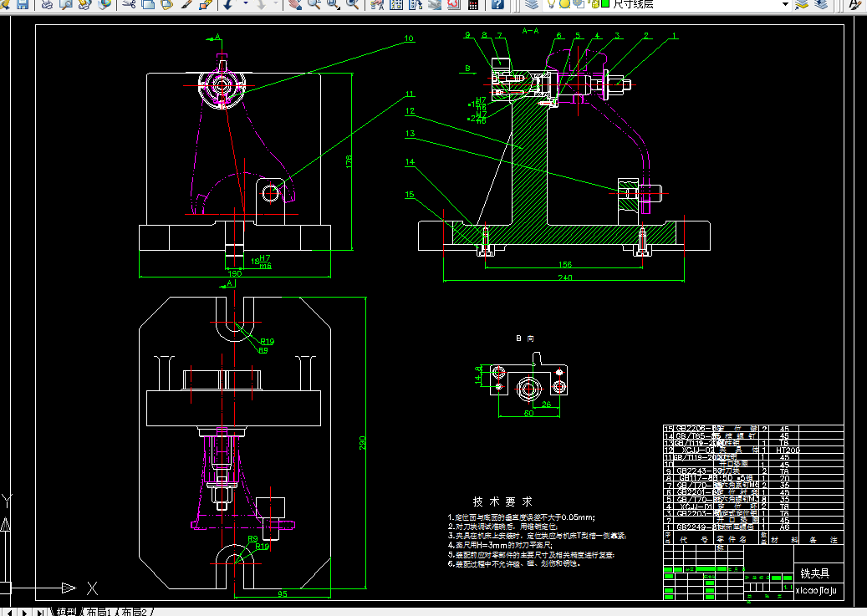
Task: Click Make Object's Layer Current icon
Action: (x=802, y=4)
